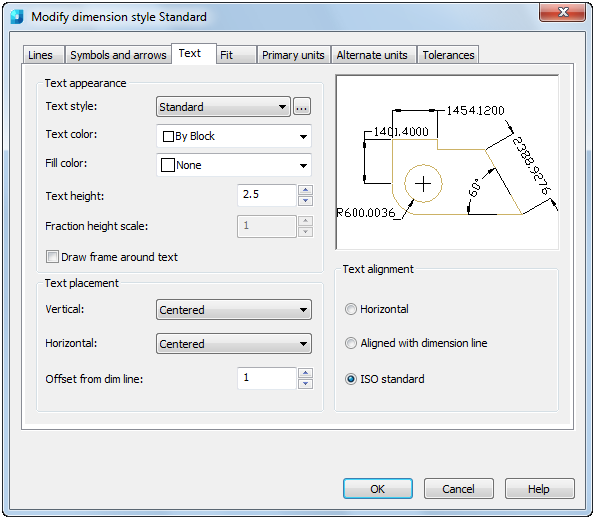Open the Fill color dropdown

pos(234,165)
